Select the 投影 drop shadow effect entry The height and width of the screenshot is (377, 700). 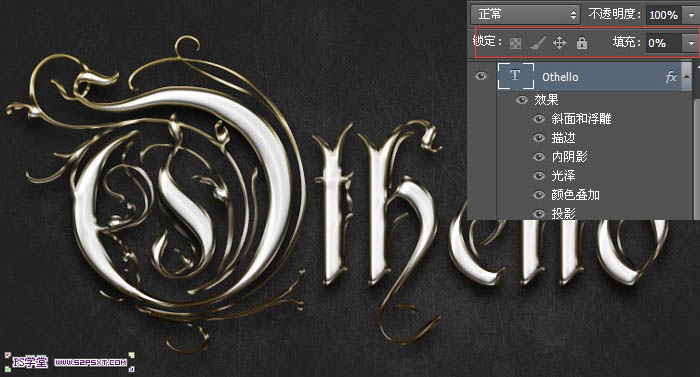(563, 214)
